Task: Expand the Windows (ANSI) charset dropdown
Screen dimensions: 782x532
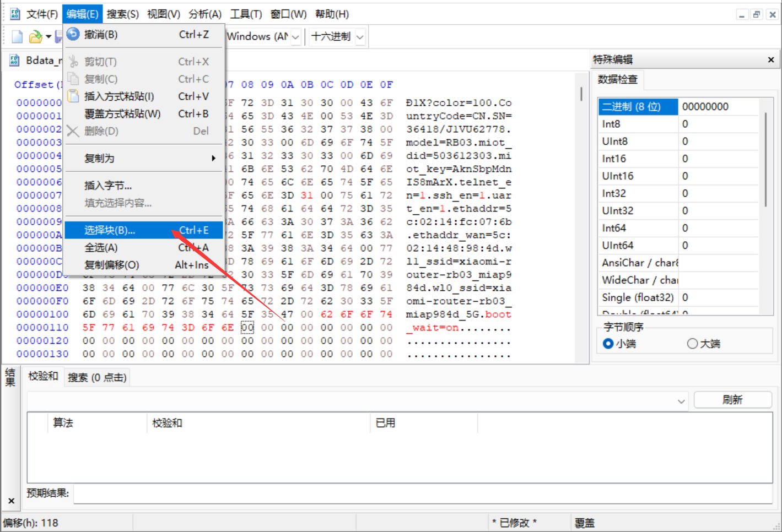Action: point(295,37)
